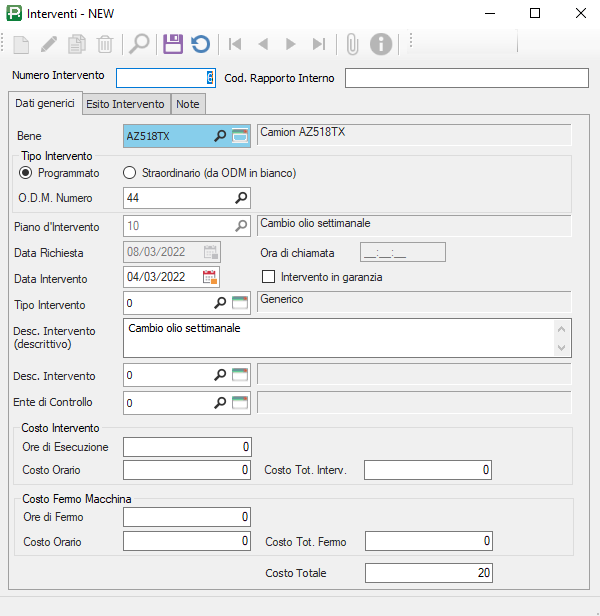Go to first record navigation arrow
This screenshot has width=600, height=616.
[x=235, y=43]
